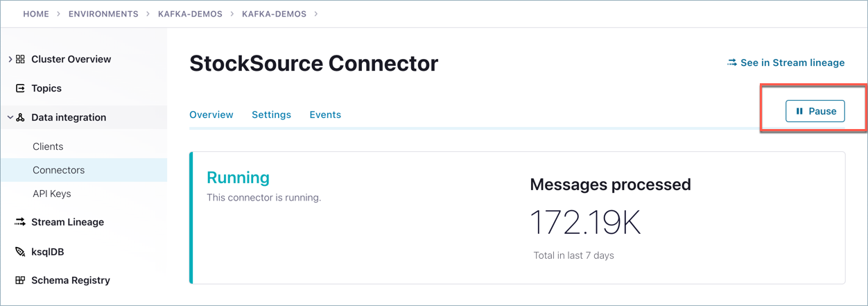The image size is (868, 306).
Task: Click the ksqlDB rocket icon
Action: 20,252
